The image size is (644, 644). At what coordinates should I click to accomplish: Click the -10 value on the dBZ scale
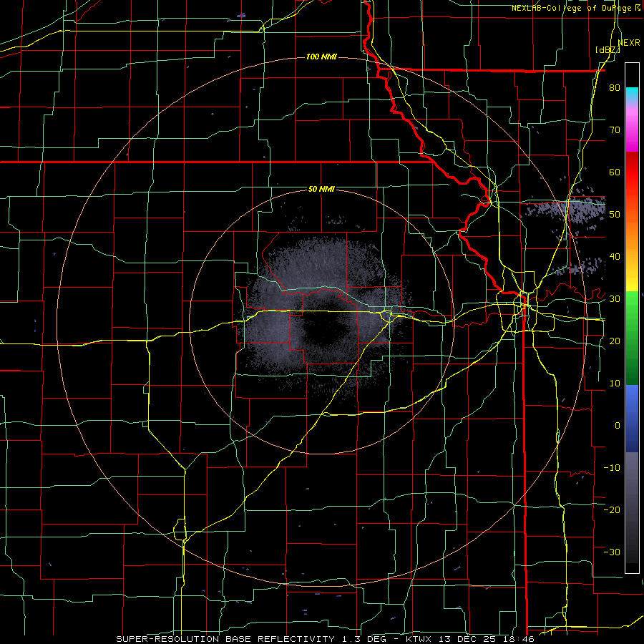pyautogui.click(x=612, y=467)
